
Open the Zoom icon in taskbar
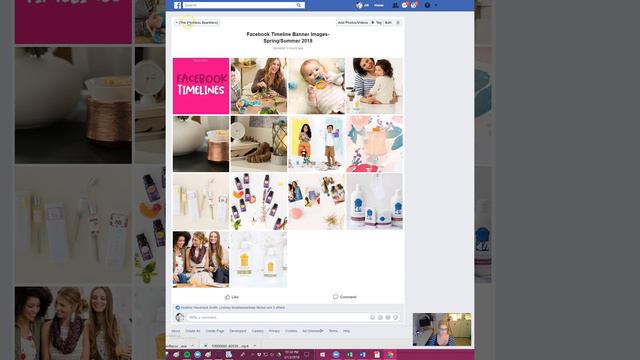point(336,355)
